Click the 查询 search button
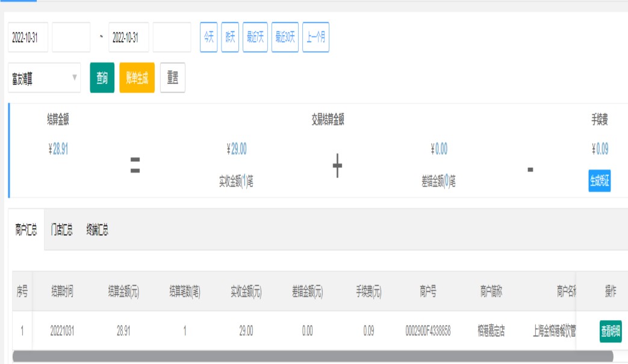The width and height of the screenshot is (628, 364). (x=102, y=78)
